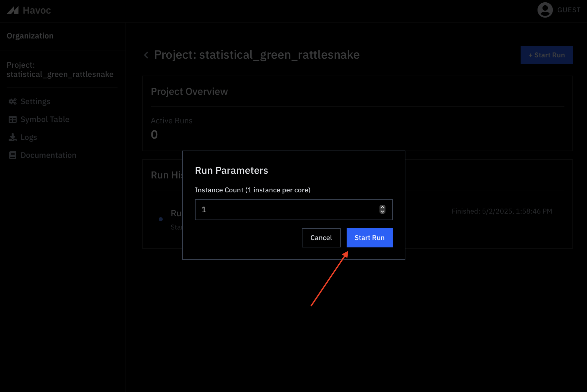Increase instance count with up arrow
The image size is (587, 392).
pyautogui.click(x=382, y=207)
